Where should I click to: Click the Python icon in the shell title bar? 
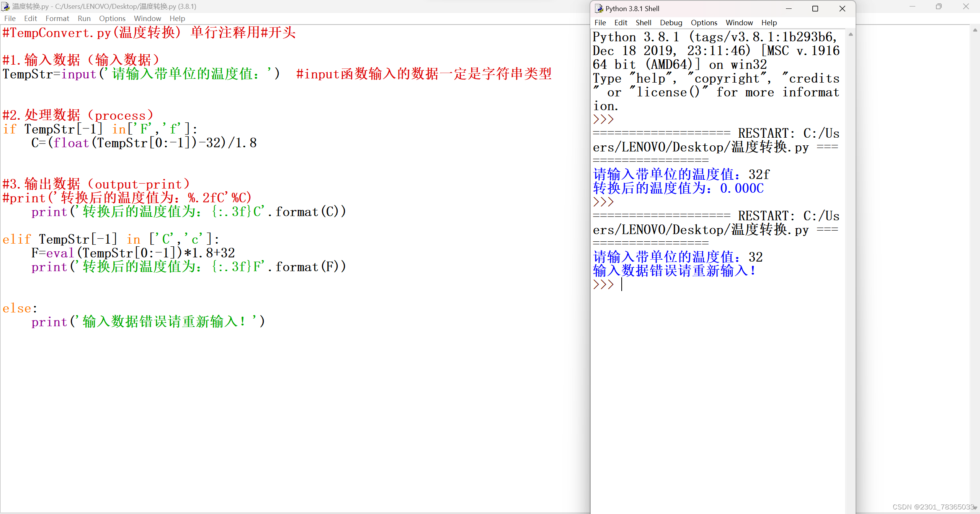click(598, 8)
